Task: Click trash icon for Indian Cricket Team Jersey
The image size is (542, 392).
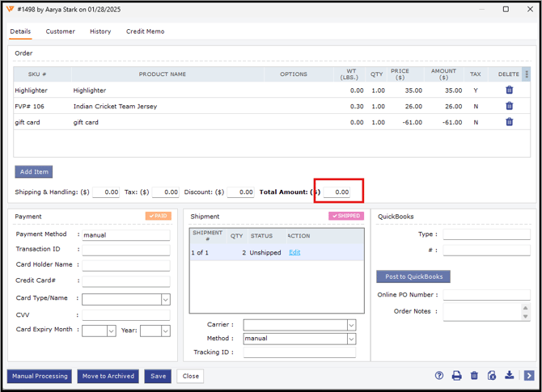Action: (509, 106)
